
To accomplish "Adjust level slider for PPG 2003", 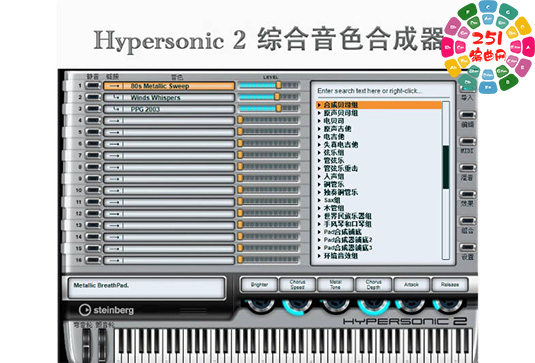I will pyautogui.click(x=279, y=108).
